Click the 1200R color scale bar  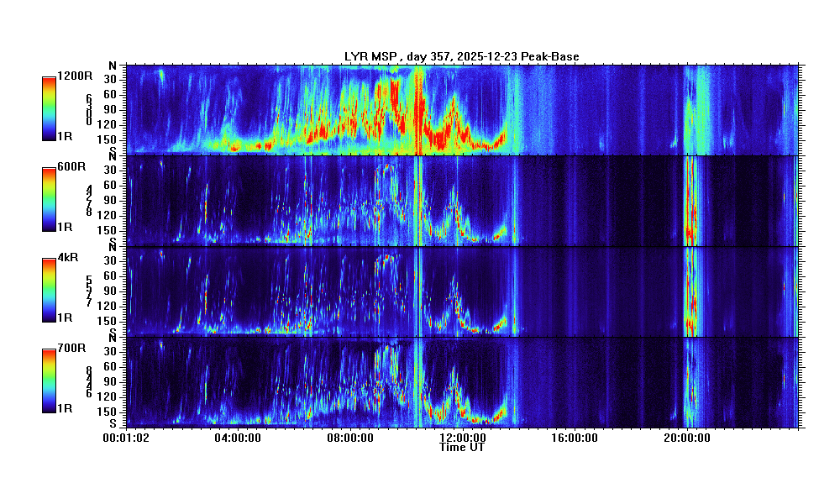50,109
